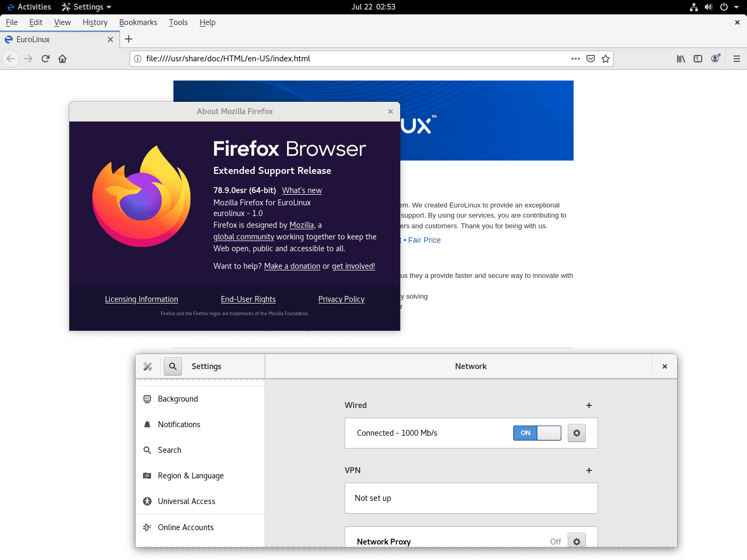
Task: Open the View menu
Action: pyautogui.click(x=62, y=22)
